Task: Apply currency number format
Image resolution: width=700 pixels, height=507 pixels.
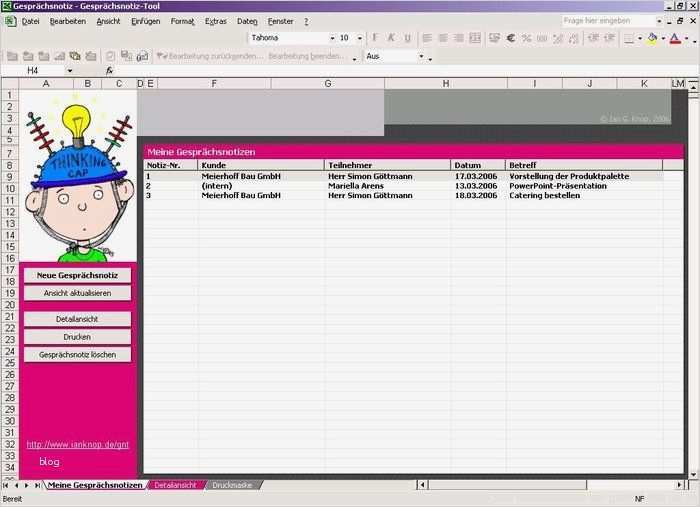Action: 494,38
